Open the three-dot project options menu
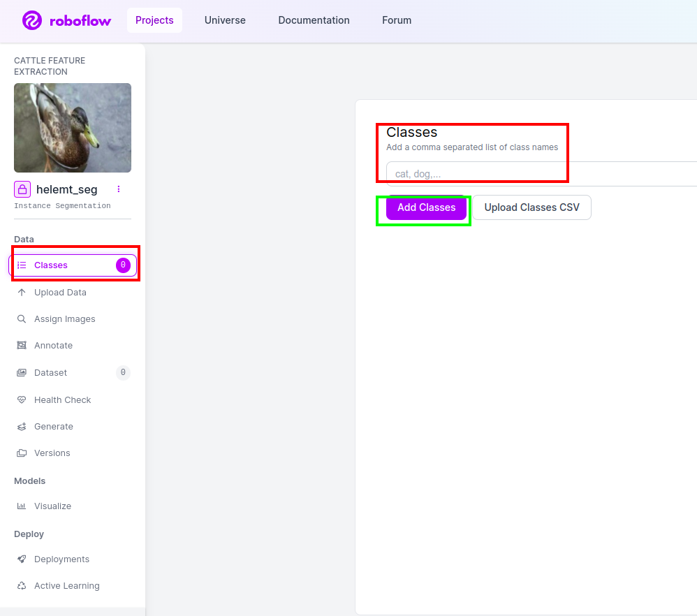697x616 pixels. [x=119, y=189]
